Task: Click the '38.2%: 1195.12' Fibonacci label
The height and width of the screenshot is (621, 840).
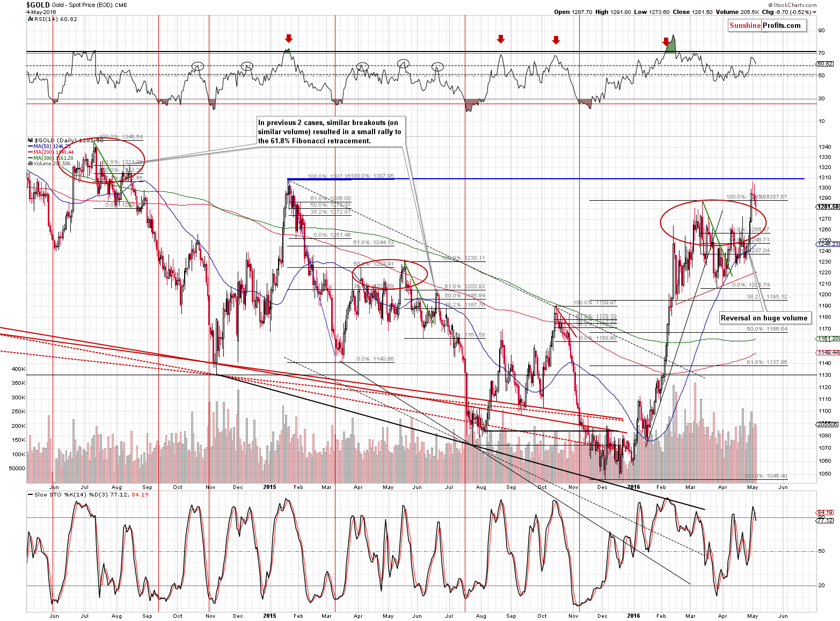Action: pos(767,297)
